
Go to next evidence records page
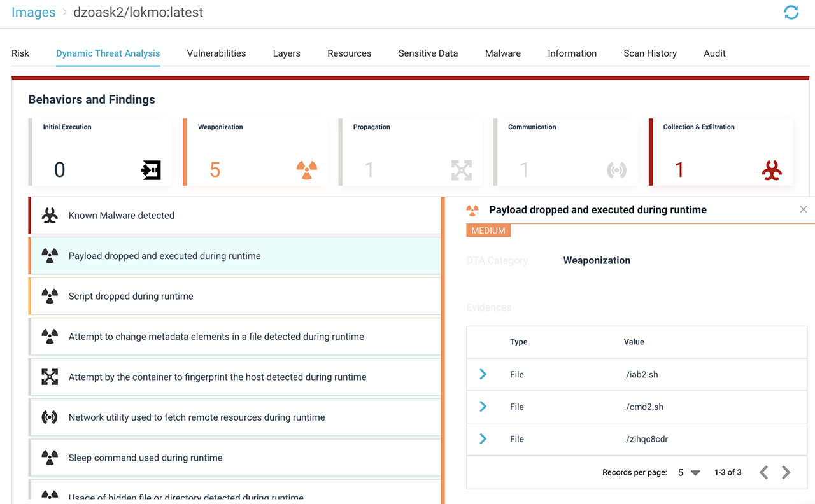786,472
